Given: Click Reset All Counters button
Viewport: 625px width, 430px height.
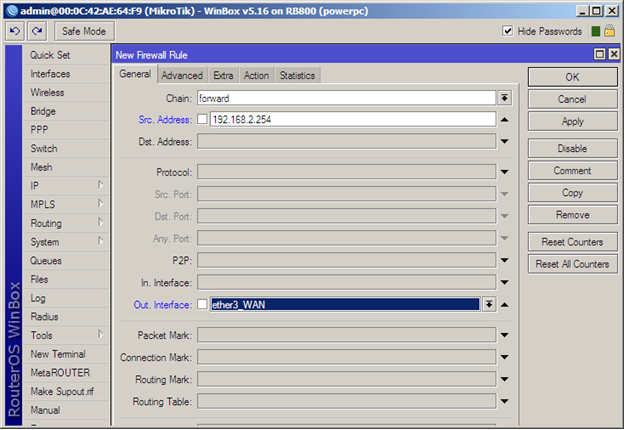Looking at the screenshot, I should pos(572,264).
